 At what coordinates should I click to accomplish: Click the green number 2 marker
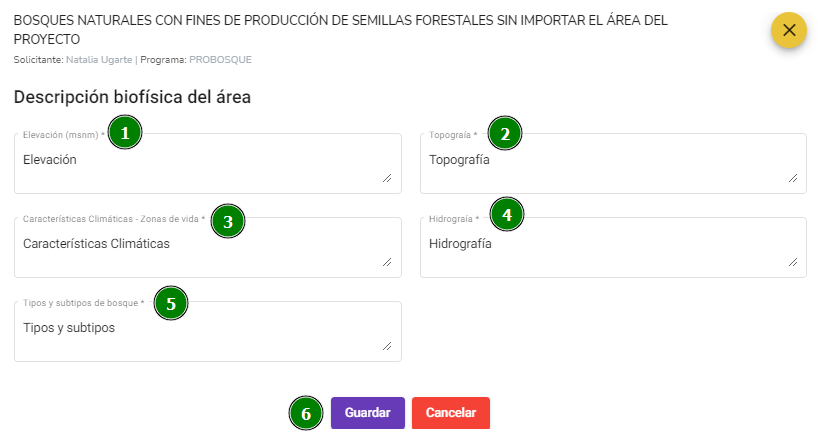pos(505,133)
